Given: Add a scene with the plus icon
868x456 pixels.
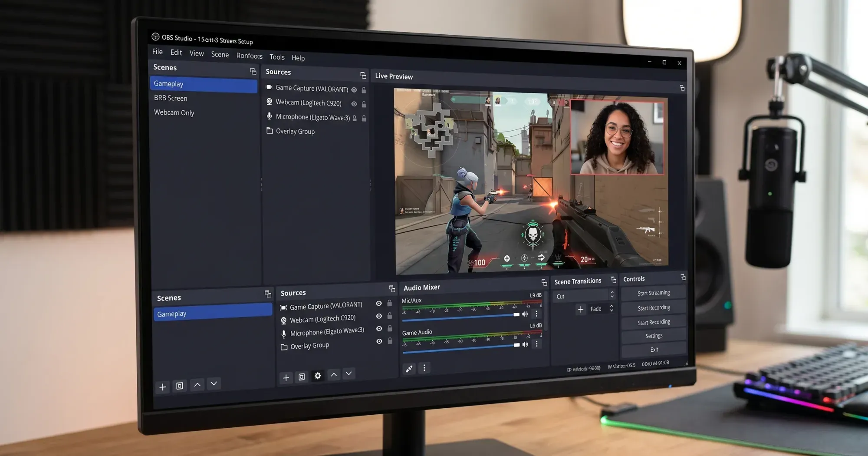Looking at the screenshot, I should coord(163,387).
